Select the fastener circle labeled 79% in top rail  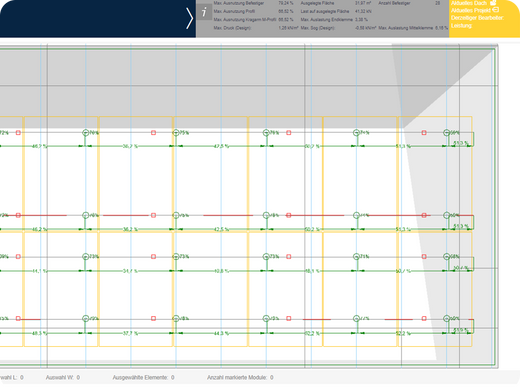click(266, 133)
